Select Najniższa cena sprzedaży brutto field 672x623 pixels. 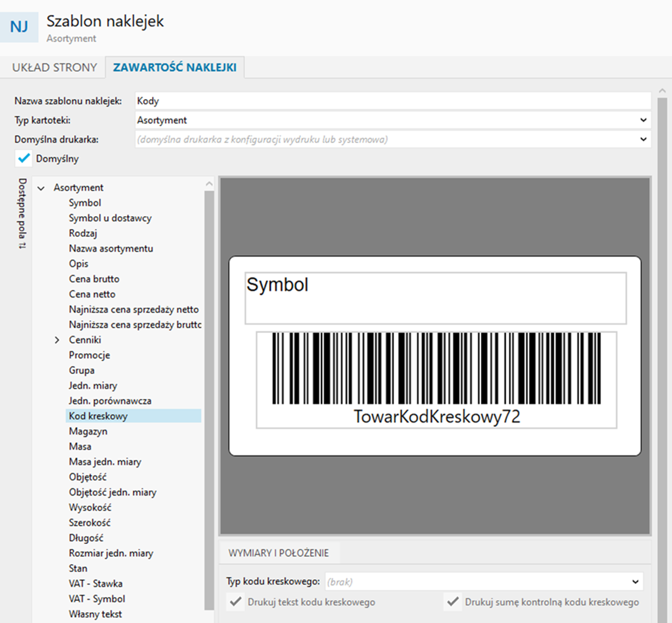pos(135,325)
